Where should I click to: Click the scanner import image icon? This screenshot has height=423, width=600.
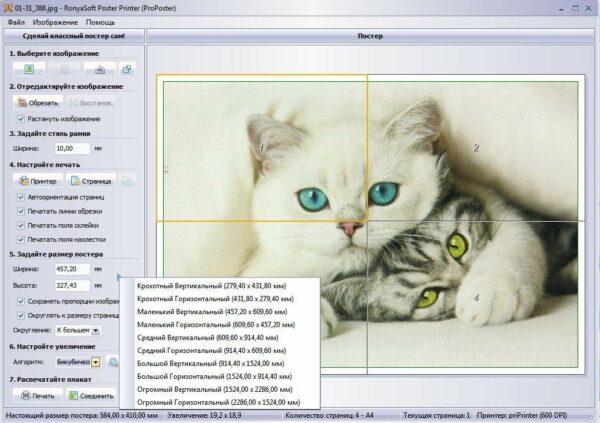[100, 69]
